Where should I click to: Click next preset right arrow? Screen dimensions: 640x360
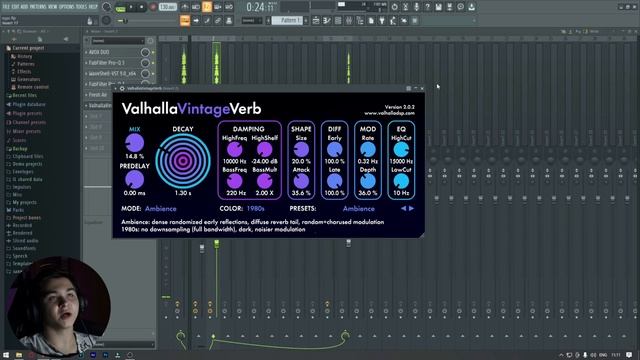411,209
